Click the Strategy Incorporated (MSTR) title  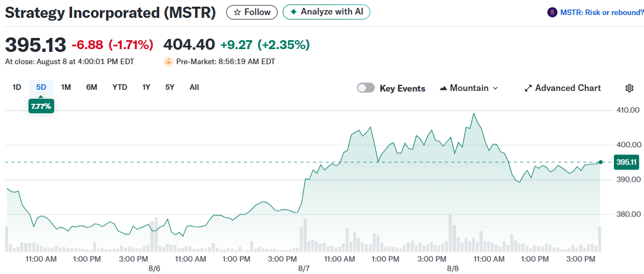[110, 12]
